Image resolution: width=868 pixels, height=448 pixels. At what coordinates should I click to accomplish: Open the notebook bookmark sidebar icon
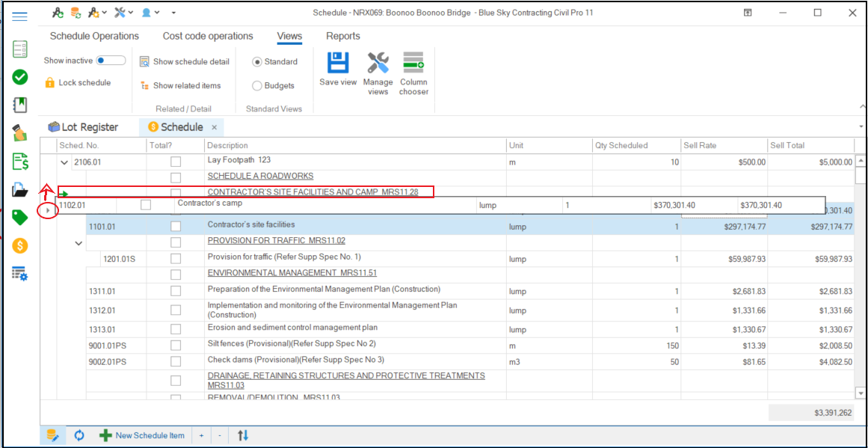(x=20, y=105)
